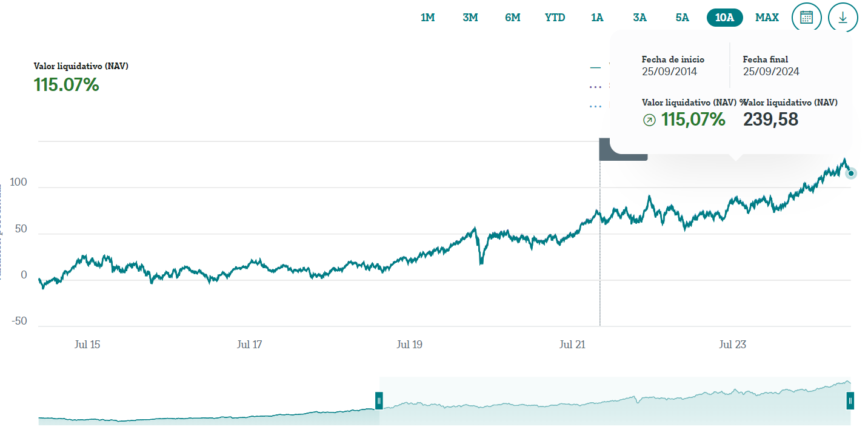The height and width of the screenshot is (438, 868).
Task: Toggle the solid teal line legend series
Action: [x=595, y=67]
